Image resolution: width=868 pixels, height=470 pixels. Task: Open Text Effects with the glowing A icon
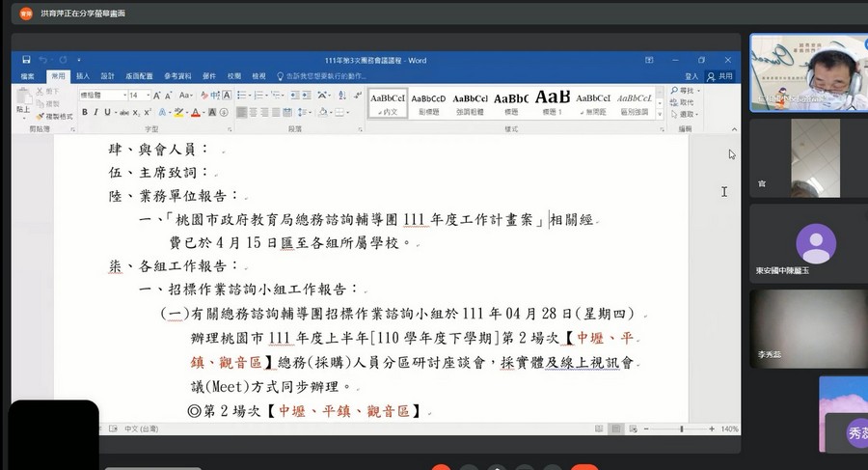[162, 113]
